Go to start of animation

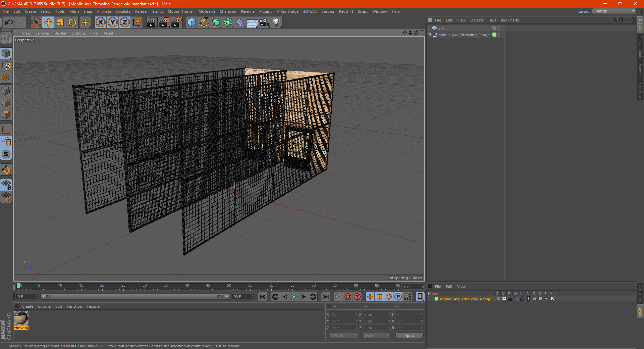(263, 297)
